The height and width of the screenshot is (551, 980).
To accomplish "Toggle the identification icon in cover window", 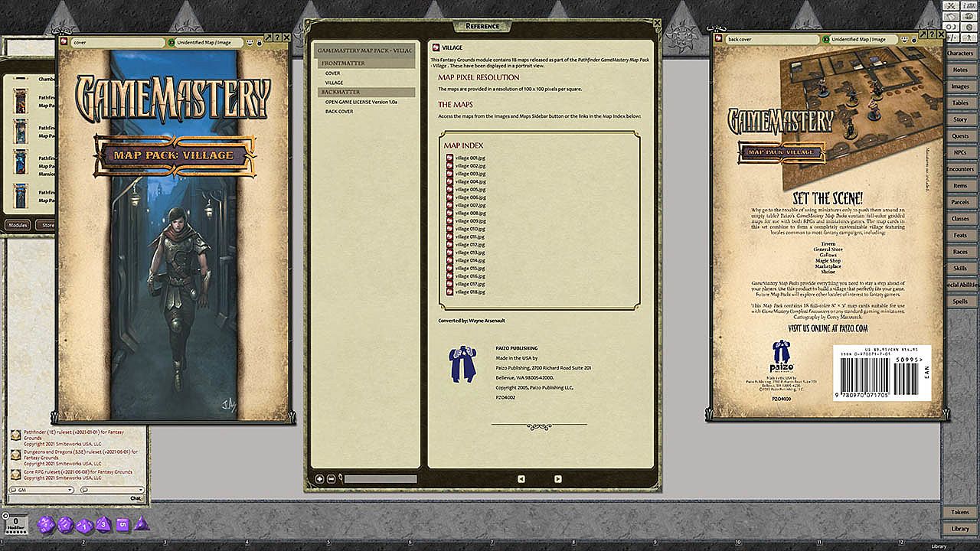I will click(x=171, y=43).
